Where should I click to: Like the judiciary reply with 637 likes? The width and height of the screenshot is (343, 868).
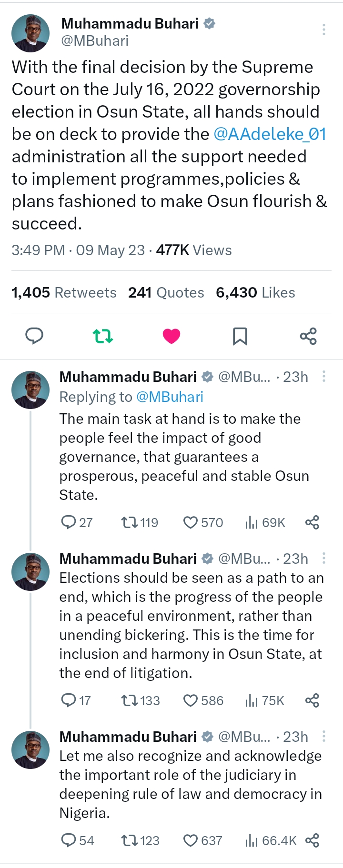191,841
